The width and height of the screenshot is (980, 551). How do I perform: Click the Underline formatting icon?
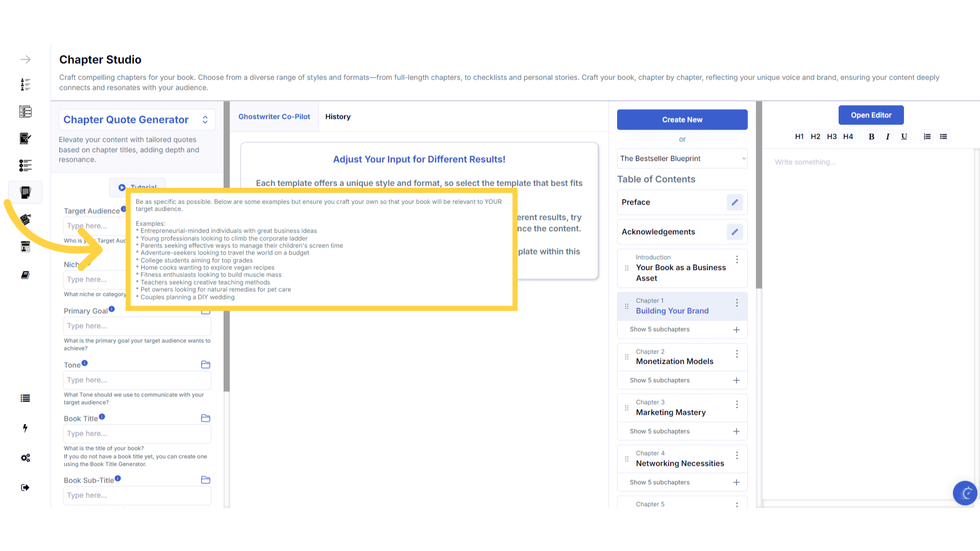(904, 137)
